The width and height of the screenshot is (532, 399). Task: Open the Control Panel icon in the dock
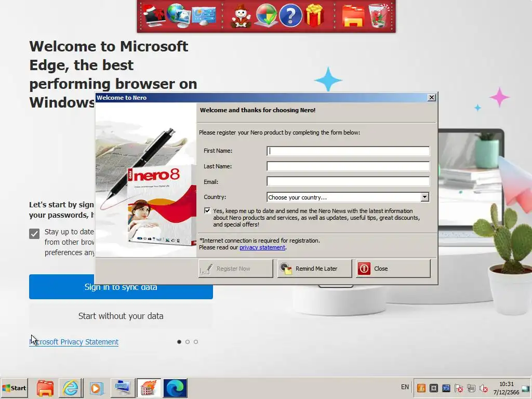coord(204,15)
